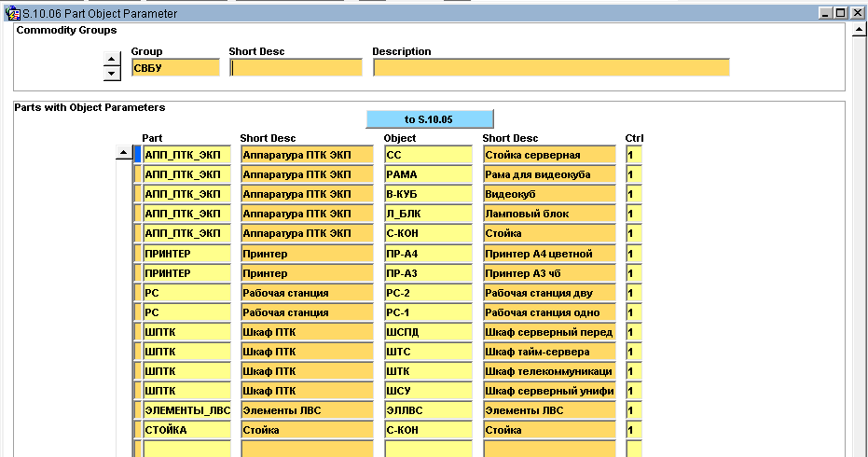Click the Шкаф серверный унифи cell
This screenshot has width=868, height=457.
coord(550,391)
